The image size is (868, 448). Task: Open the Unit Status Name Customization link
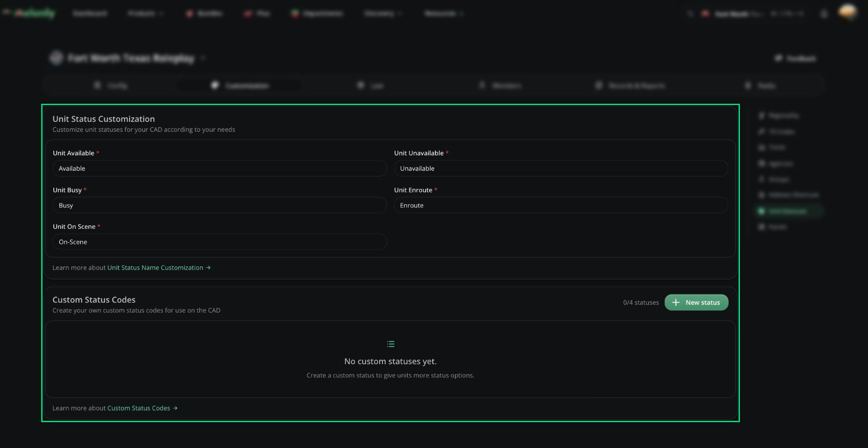pyautogui.click(x=159, y=268)
